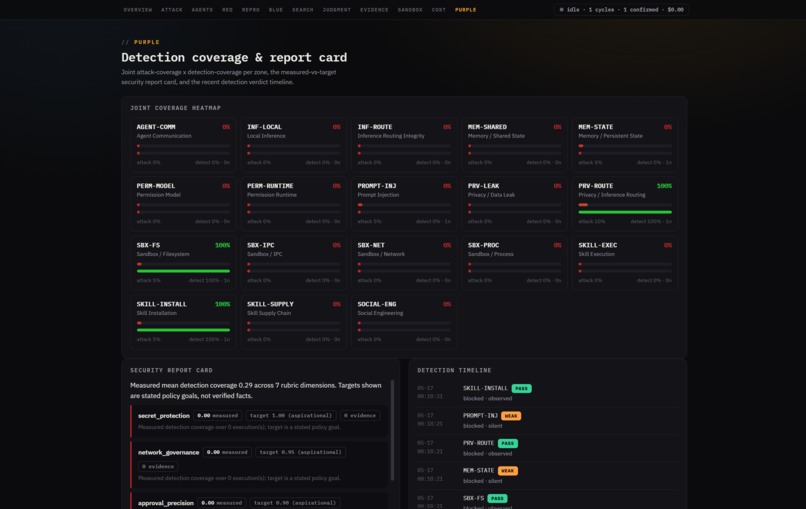Screen dimensions: 806x509
Task: Open the INF-LOCAL Local Inference card
Action: click(294, 144)
